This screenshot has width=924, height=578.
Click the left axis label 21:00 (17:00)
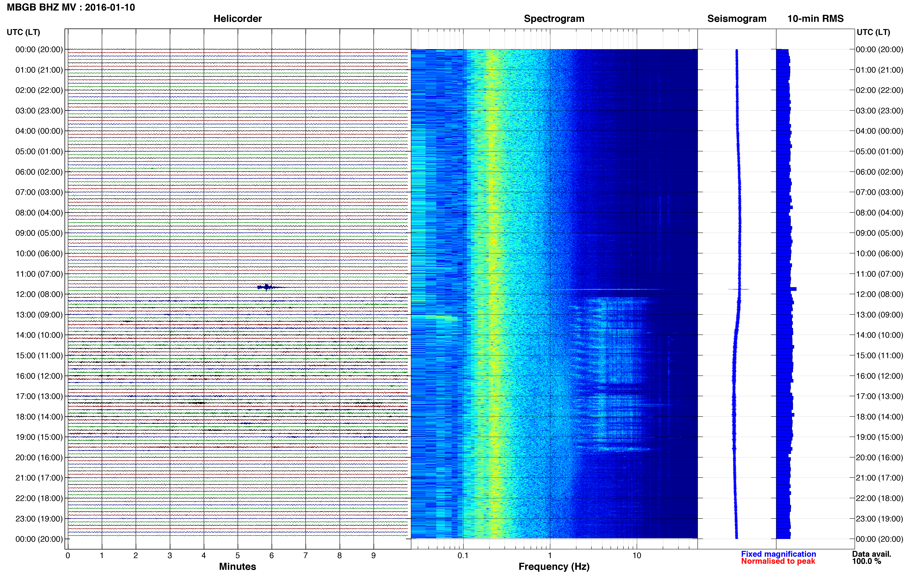tap(39, 478)
